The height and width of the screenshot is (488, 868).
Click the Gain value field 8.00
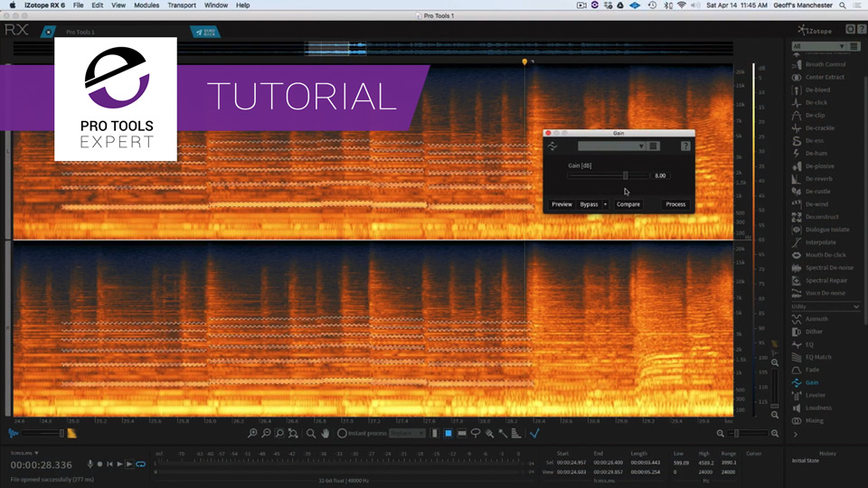tap(660, 176)
